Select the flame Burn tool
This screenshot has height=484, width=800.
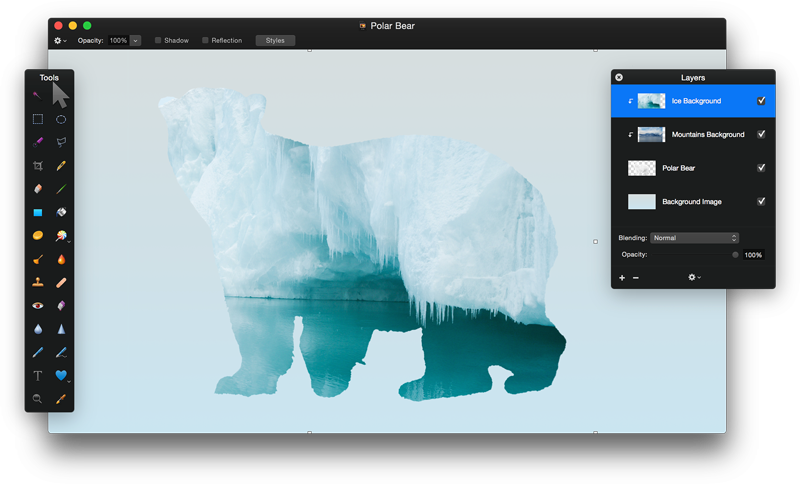click(61, 259)
